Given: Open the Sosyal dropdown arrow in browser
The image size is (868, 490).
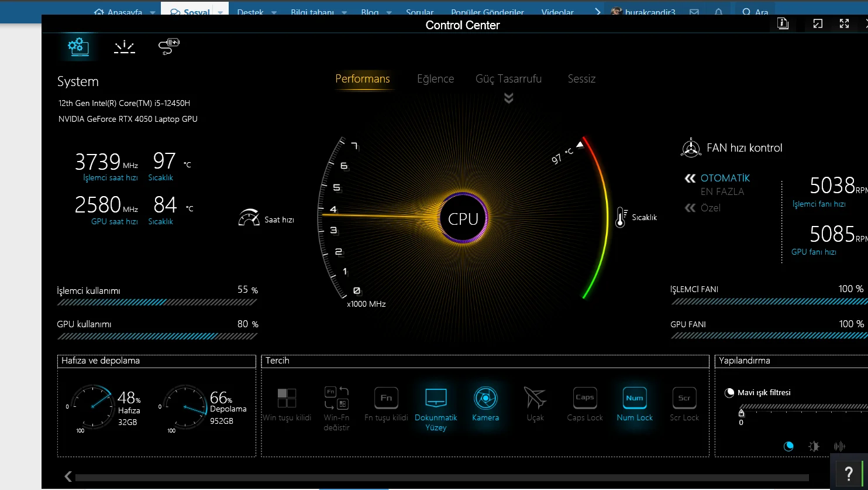Looking at the screenshot, I should coord(221,12).
